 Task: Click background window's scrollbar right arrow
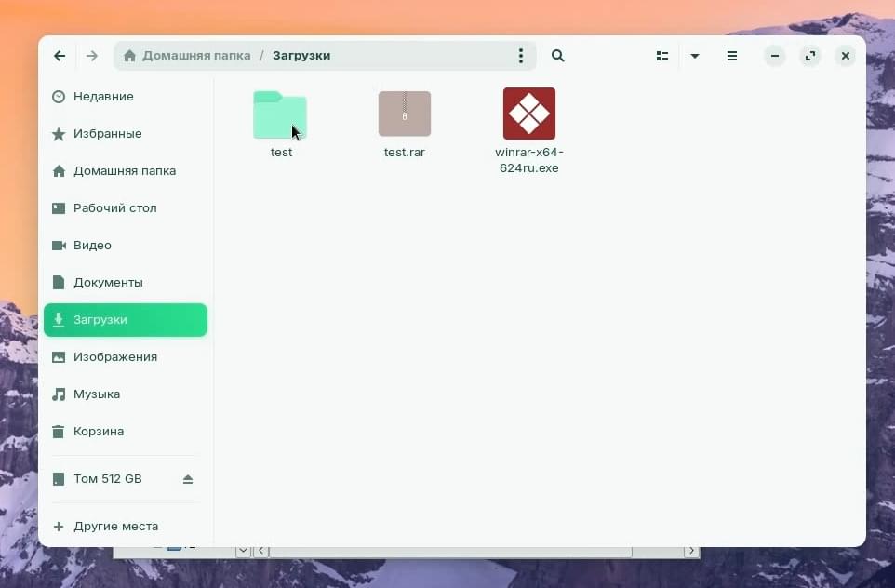click(x=691, y=551)
